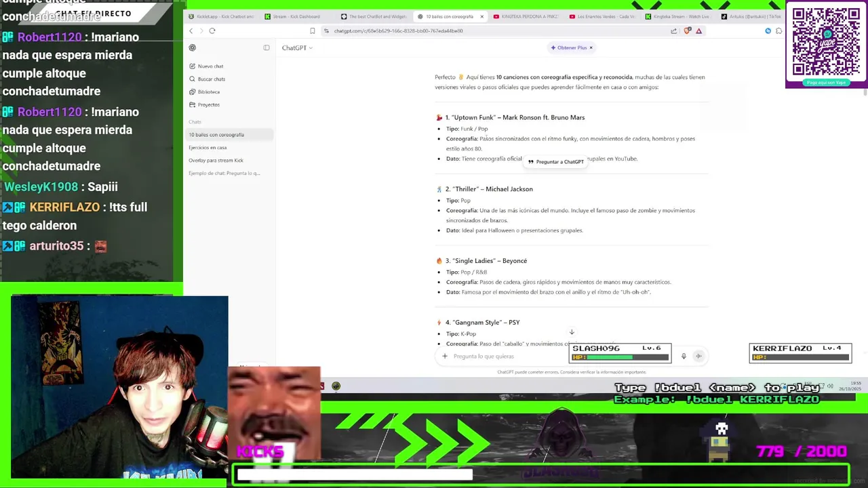868x488 pixels.
Task: Click the chatgpt.com address bar URL
Action: (398, 31)
